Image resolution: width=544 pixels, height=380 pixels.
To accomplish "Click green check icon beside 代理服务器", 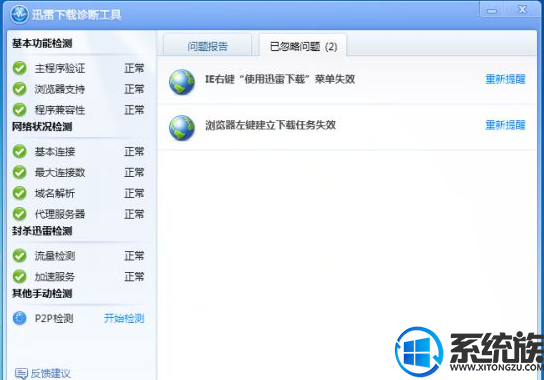I will click(20, 214).
